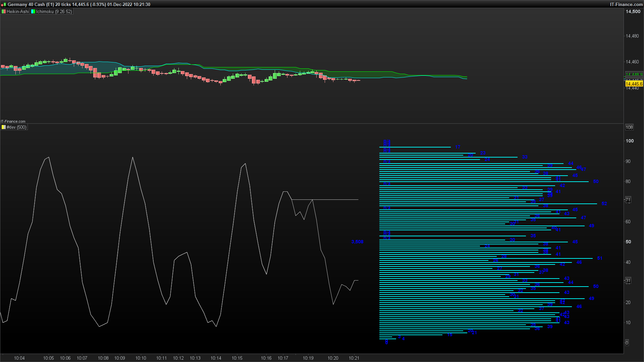644x362 pixels.
Task: Click the blue 3,508 label in oscillator panel
Action: (x=357, y=242)
